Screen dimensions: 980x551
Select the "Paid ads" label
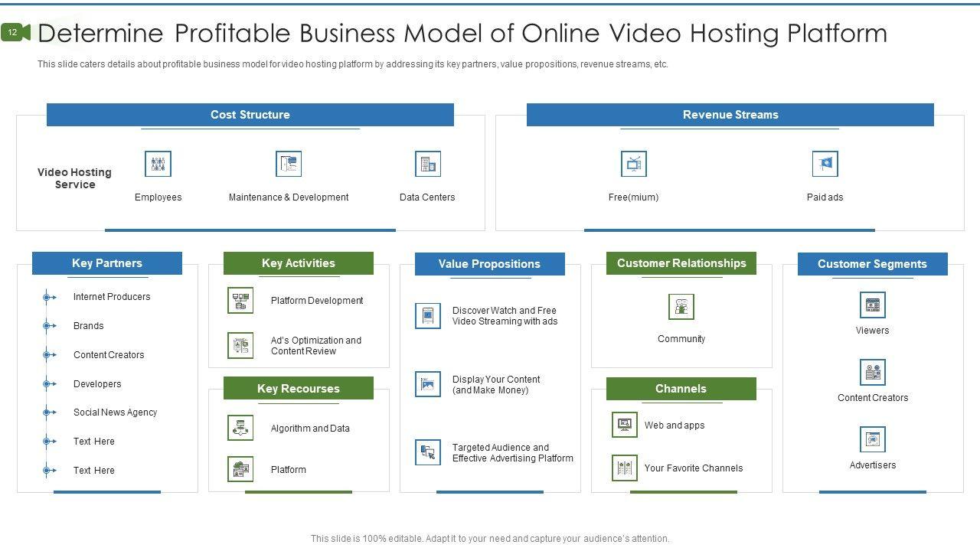pos(825,197)
